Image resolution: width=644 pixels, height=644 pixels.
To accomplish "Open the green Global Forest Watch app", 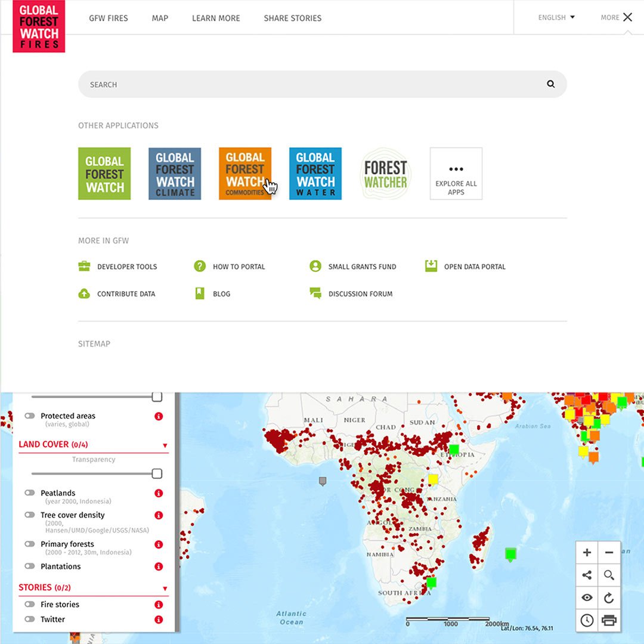I will click(104, 174).
